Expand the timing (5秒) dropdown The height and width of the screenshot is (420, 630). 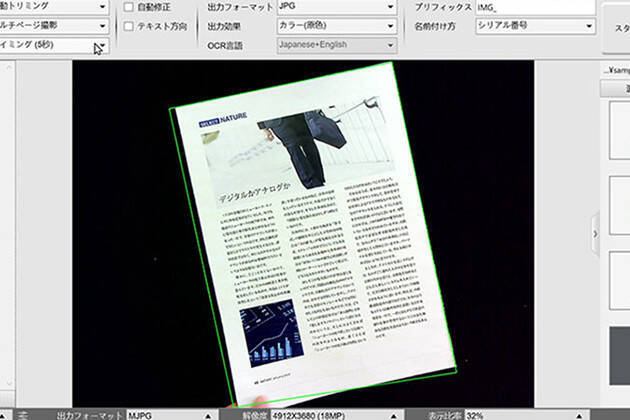click(54, 45)
